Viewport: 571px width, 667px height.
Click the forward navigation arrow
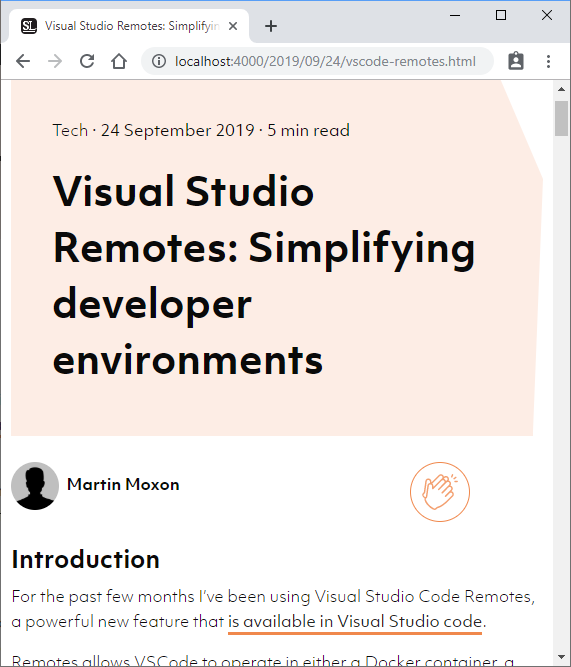[x=55, y=61]
